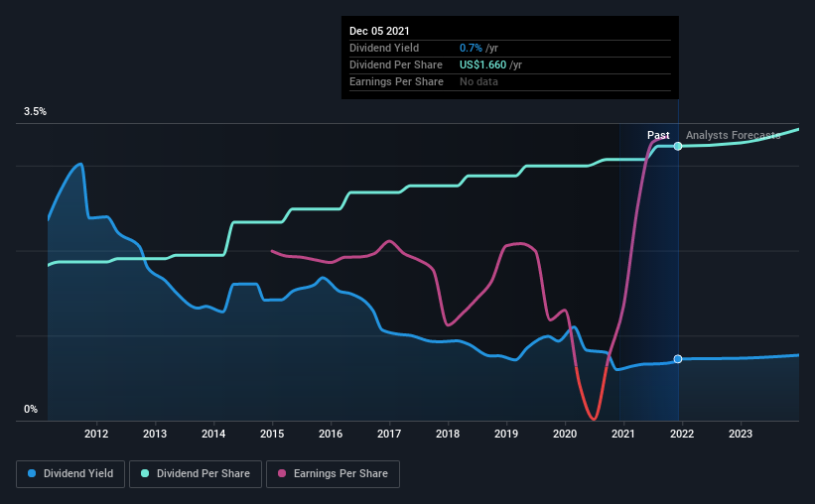Image resolution: width=815 pixels, height=504 pixels.
Task: Click the teal Dividend Per Share legend dot
Action: (x=145, y=473)
